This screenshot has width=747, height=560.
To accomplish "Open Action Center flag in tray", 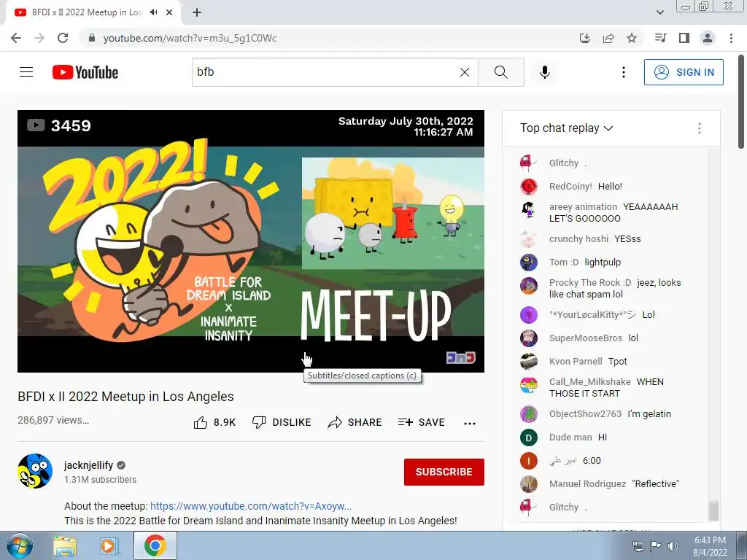I will coord(655,546).
